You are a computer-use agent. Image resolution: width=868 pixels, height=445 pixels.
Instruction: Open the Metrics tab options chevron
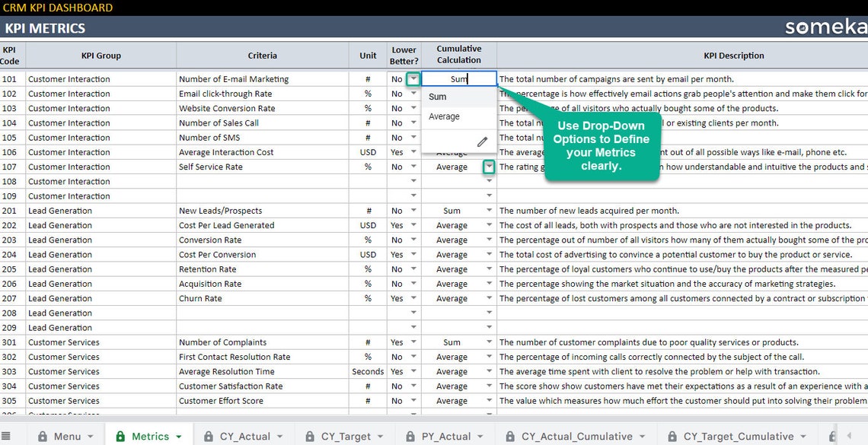[177, 436]
